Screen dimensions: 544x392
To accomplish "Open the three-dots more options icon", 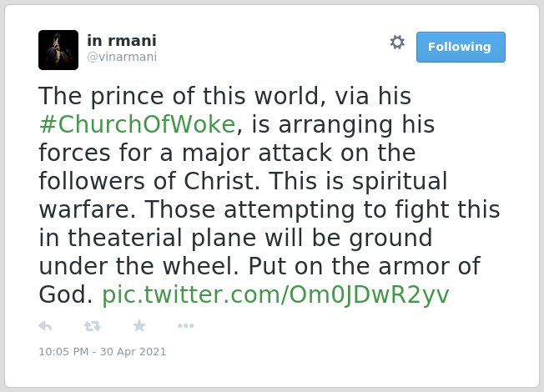I will 185,326.
